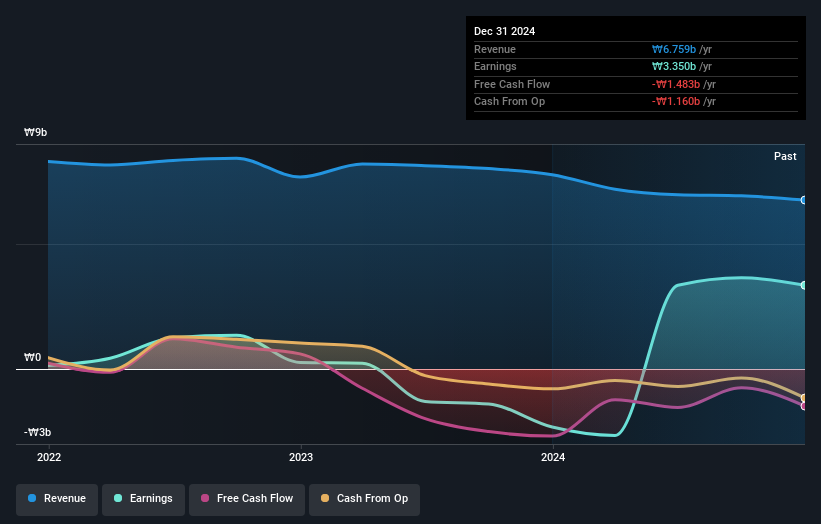This screenshot has height=524, width=821.
Task: Click the ₩6.759b revenue value
Action: pos(674,49)
